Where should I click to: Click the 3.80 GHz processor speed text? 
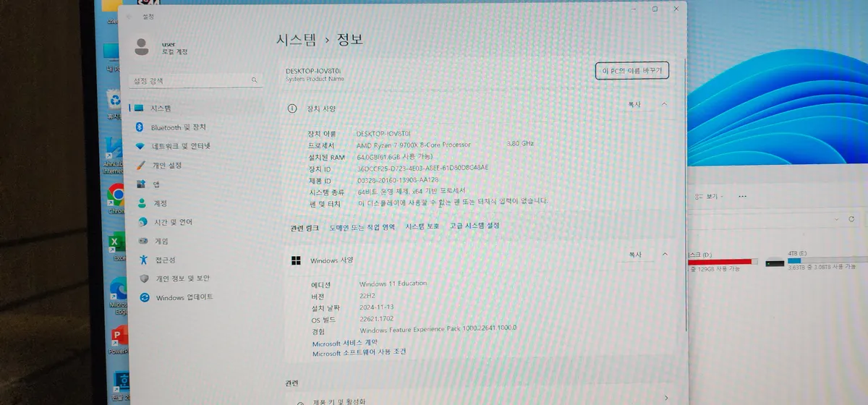pos(521,143)
